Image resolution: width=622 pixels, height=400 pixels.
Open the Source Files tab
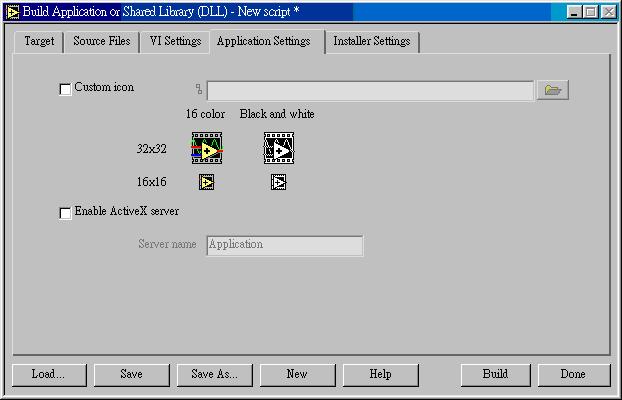102,42
